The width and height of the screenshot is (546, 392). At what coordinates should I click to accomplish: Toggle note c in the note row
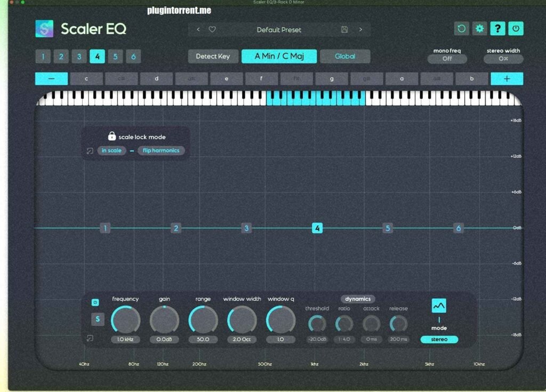(x=86, y=79)
